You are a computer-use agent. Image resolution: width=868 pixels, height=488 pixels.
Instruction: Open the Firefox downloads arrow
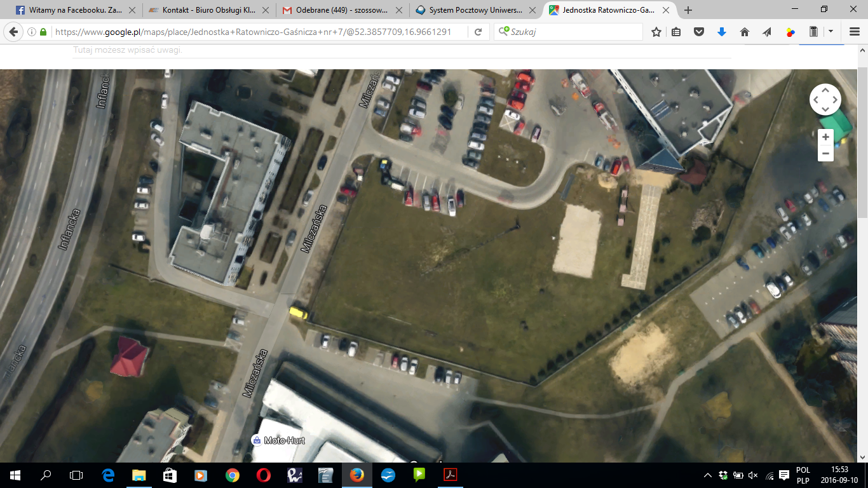point(722,32)
